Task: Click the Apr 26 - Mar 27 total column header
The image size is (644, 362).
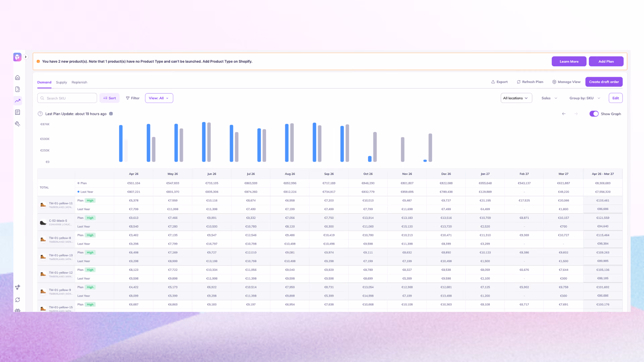Action: [603, 174]
